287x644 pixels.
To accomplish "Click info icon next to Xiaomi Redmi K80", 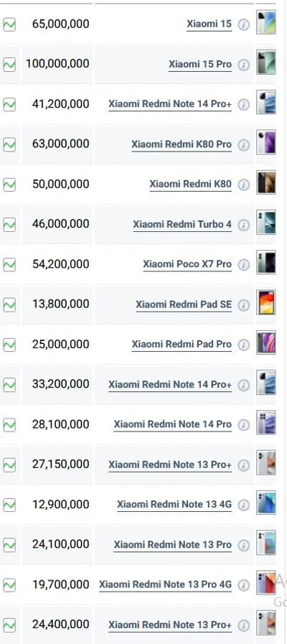I will pos(243,185).
